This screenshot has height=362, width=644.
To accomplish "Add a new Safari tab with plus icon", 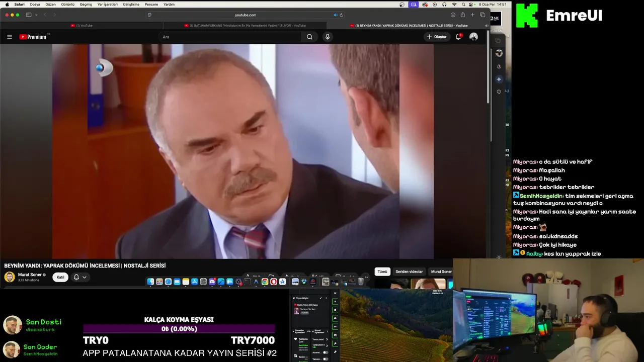I will coord(472,15).
